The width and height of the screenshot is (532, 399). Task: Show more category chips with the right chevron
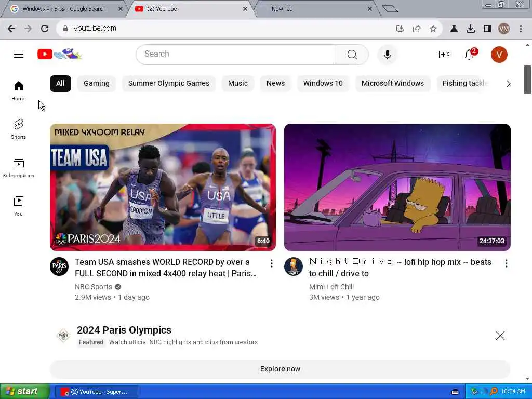coord(508,84)
